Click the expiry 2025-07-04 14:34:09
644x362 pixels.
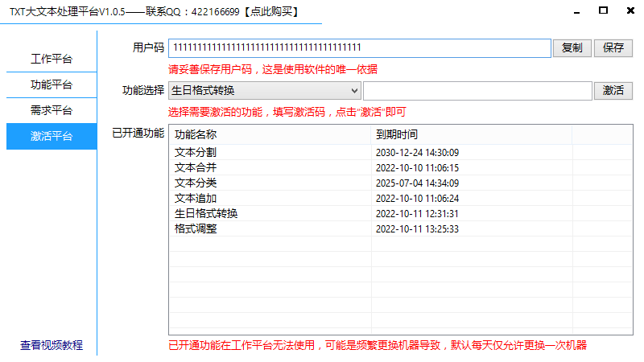(x=417, y=183)
